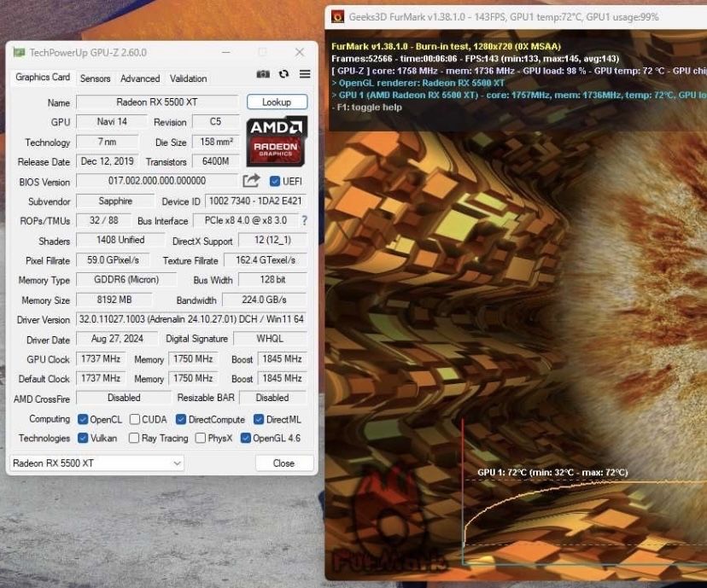707x588 pixels.
Task: Toggle the Vulkan checkbox
Action: pyautogui.click(x=83, y=438)
